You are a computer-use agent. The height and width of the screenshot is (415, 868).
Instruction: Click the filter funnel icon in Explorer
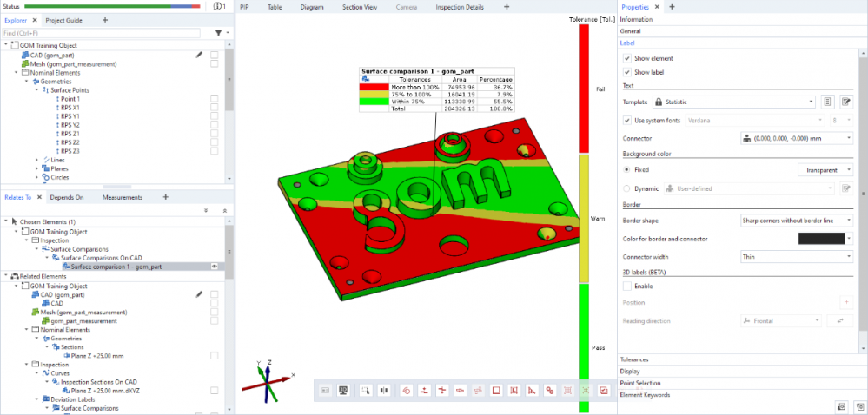(217, 33)
